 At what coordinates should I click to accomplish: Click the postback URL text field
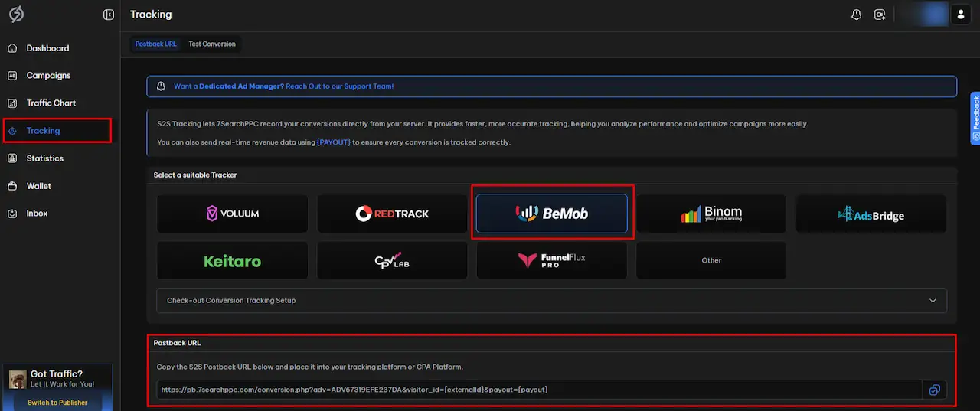point(540,390)
